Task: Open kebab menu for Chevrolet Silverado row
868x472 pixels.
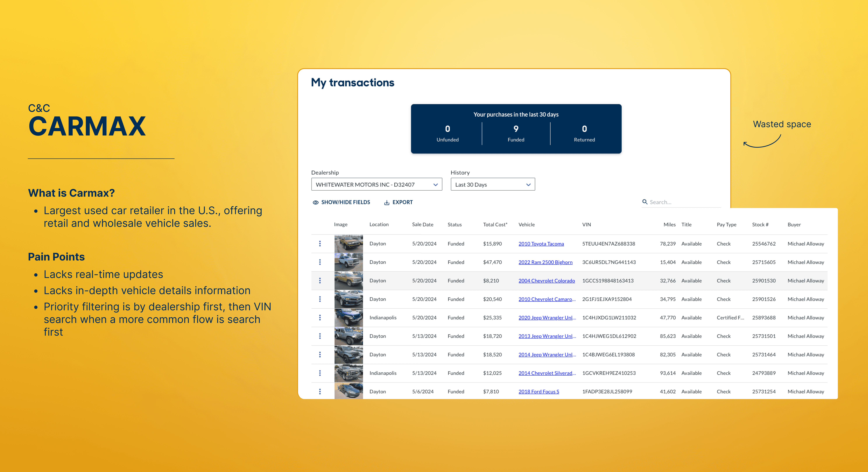Action: pos(320,373)
